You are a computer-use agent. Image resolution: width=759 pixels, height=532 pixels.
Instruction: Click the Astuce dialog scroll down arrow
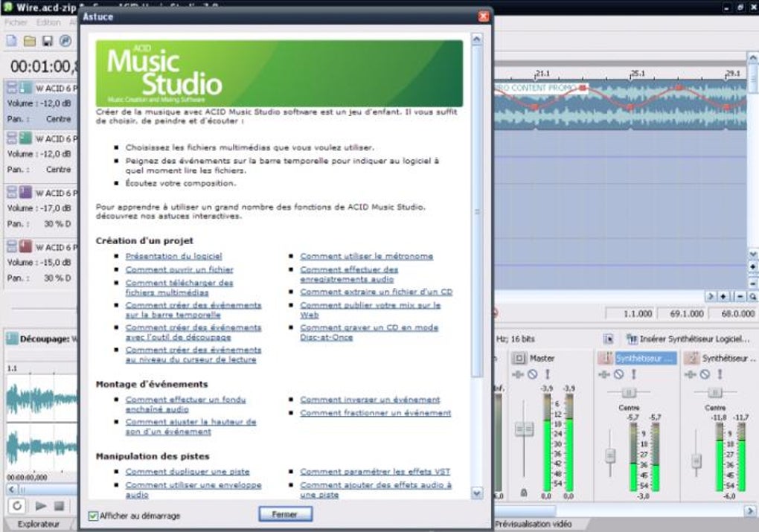coord(477,493)
